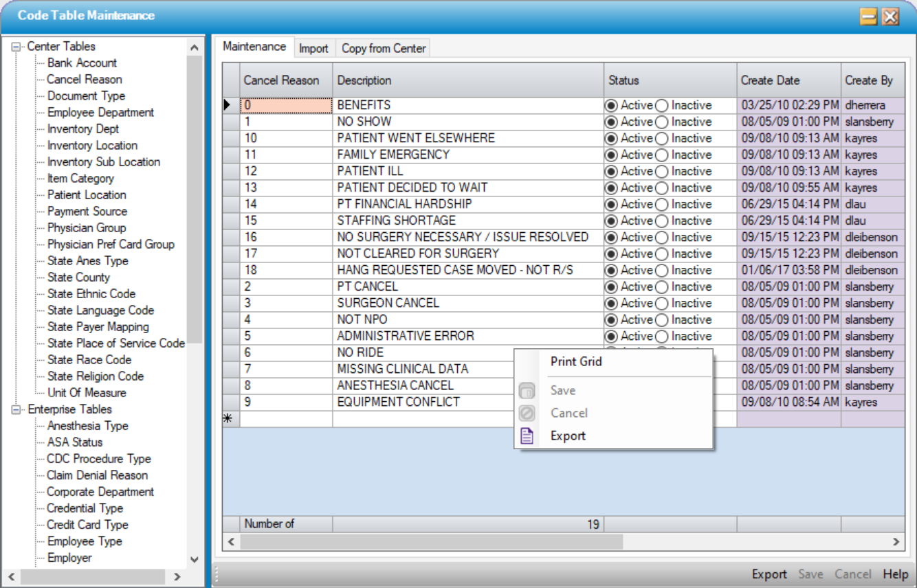Minimize the Code Table Maintenance window
Screen dimensions: 917x588
tap(868, 16)
